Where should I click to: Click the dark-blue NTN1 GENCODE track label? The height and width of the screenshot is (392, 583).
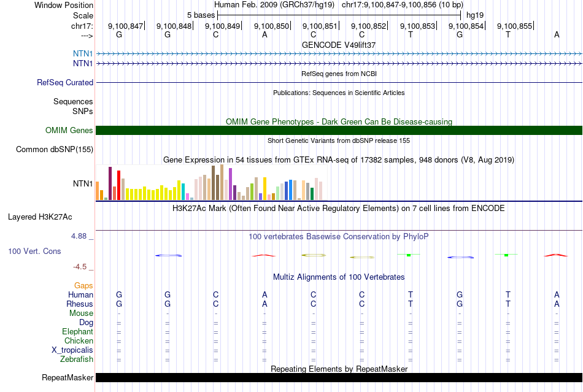click(x=83, y=64)
